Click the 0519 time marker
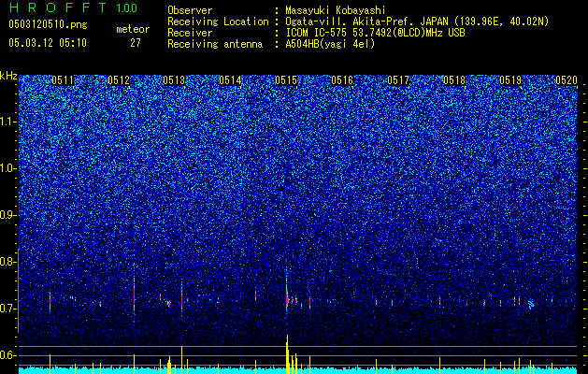This screenshot has width=588, height=374. tap(510, 80)
